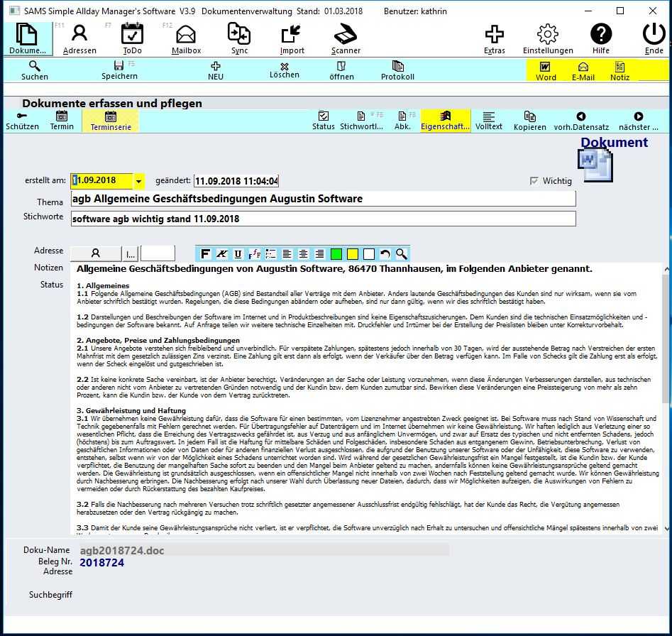Open the Scanner tool
Image resolution: width=672 pixels, height=636 pixels.
pyautogui.click(x=346, y=39)
